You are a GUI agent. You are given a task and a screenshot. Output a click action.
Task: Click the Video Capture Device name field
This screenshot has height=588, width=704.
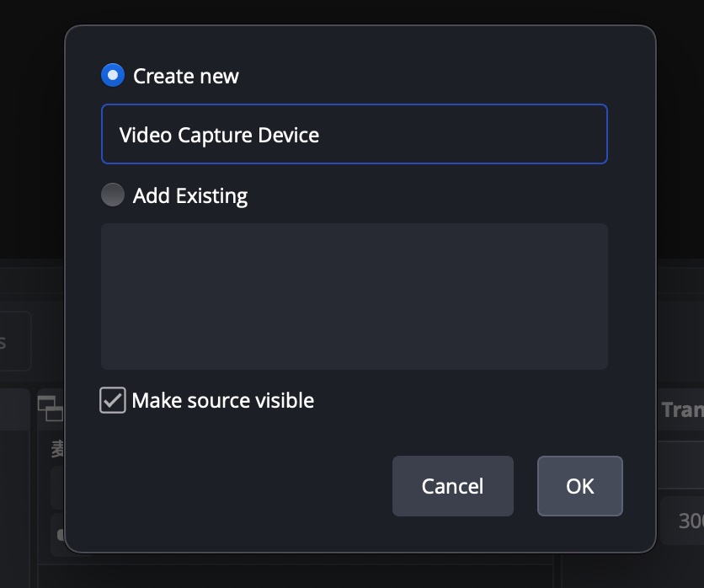coord(354,134)
